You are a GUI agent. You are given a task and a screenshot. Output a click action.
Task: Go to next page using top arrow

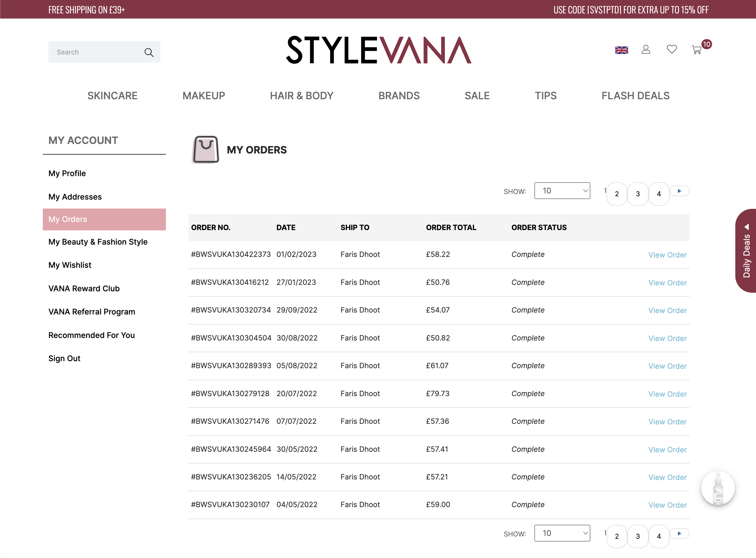(x=679, y=191)
